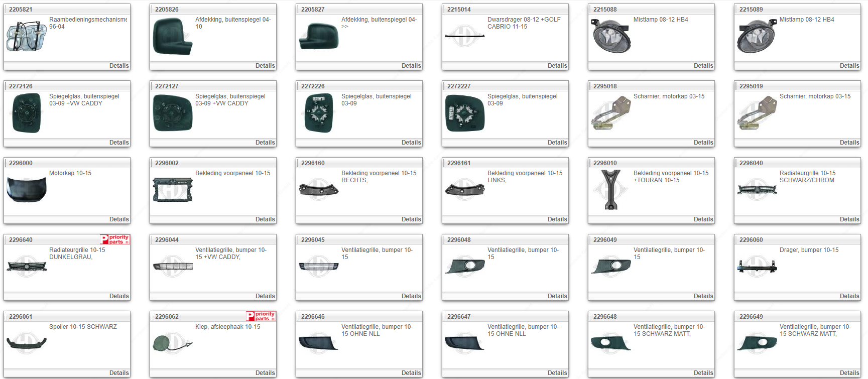View Details for ventilation grille 2296649
Viewport: 868px width, 379px height.
tap(849, 373)
